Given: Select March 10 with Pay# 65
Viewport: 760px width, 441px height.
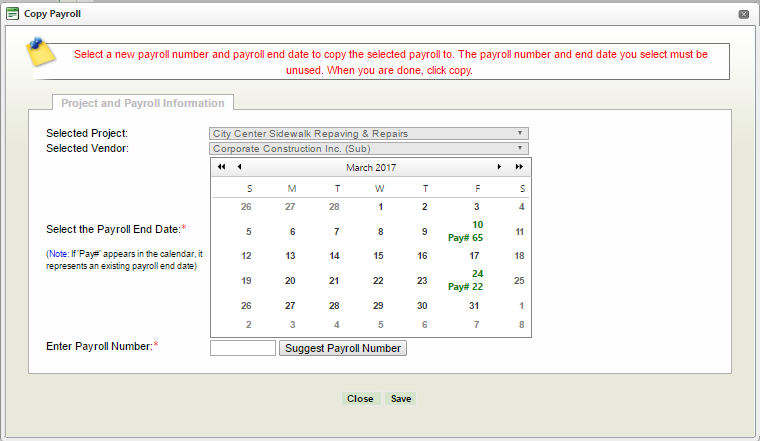Looking at the screenshot, I should [x=477, y=231].
